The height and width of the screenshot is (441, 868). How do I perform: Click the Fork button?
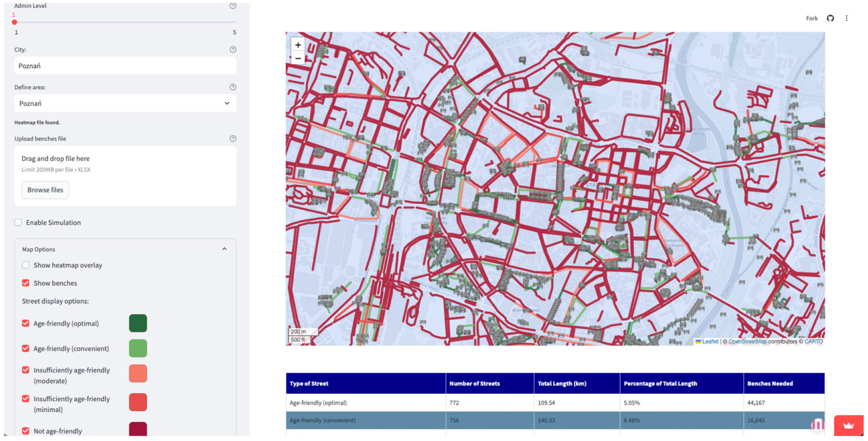(x=811, y=18)
